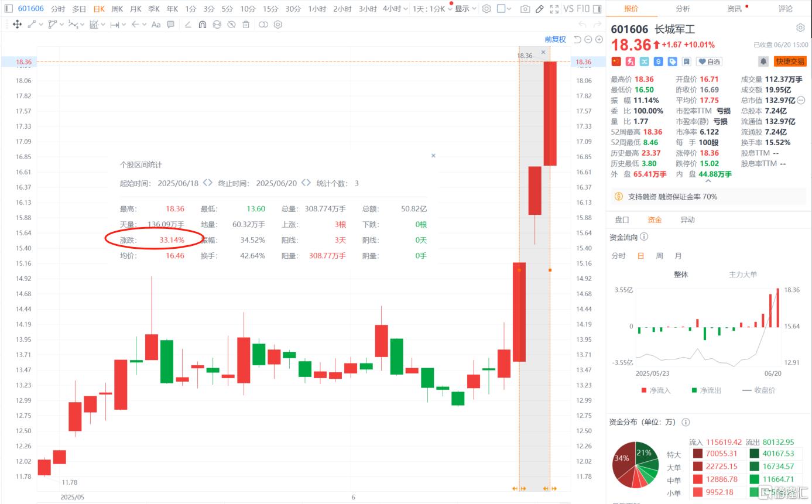Toggle drawing mode with pencil icon
The image size is (812, 504).
pos(540,9)
